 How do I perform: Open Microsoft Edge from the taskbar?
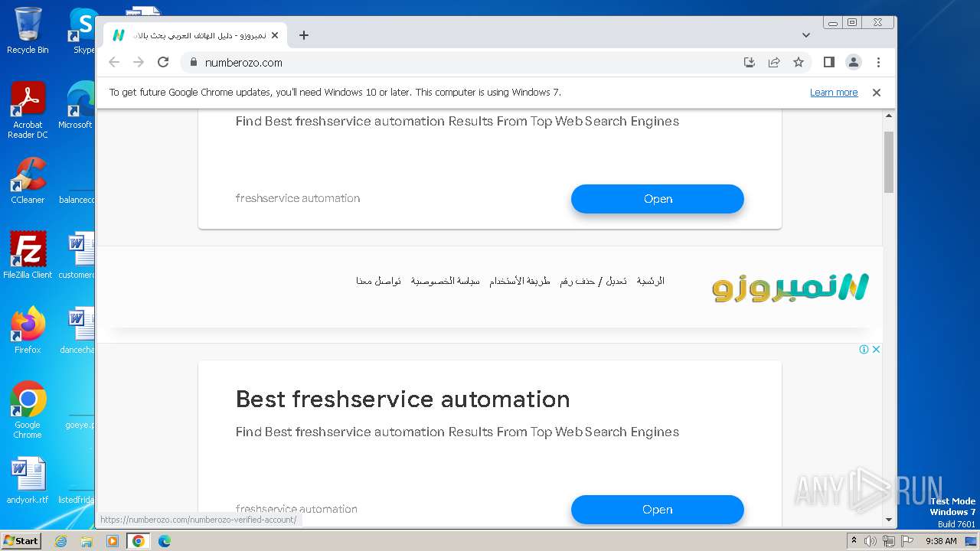tap(164, 541)
